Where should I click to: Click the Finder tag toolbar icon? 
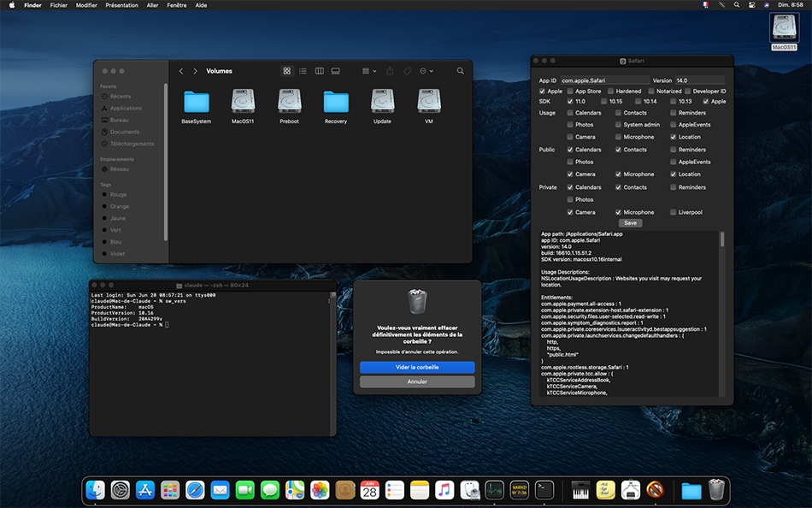(408, 71)
